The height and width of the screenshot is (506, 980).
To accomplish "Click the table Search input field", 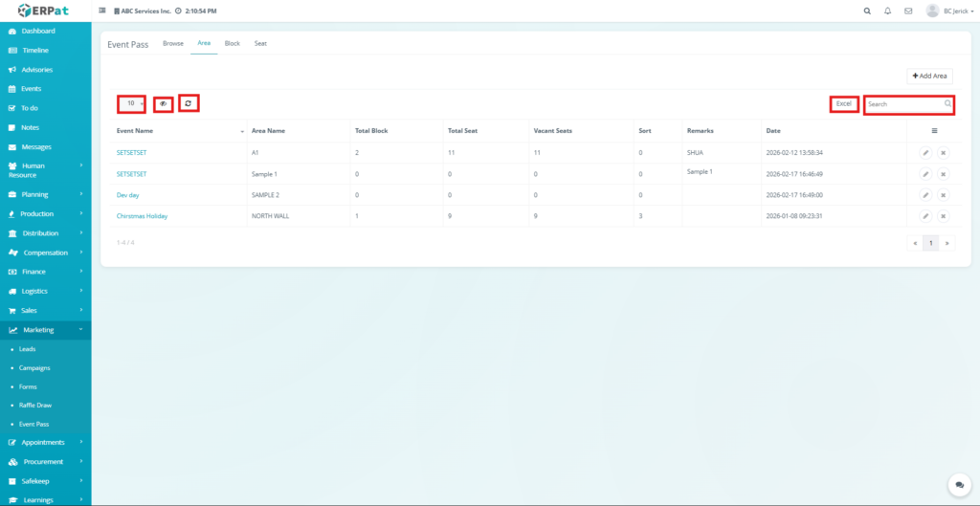I will click(904, 104).
